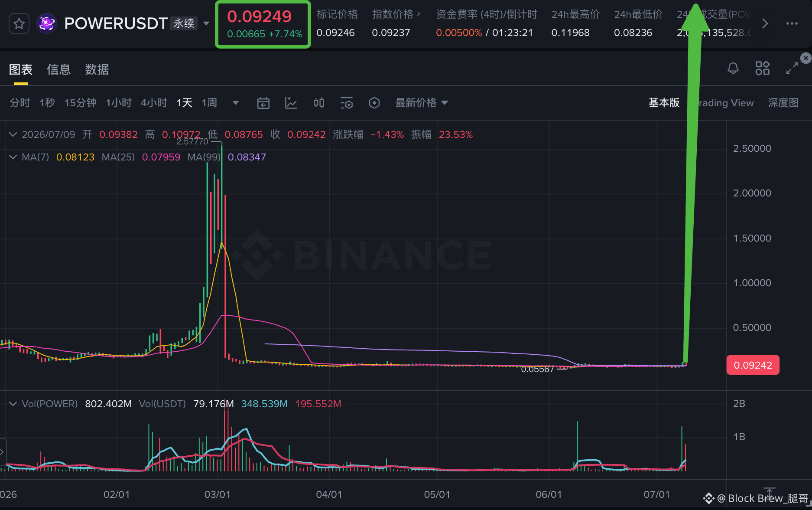Click the 03/01 date on time axis

coord(218,494)
